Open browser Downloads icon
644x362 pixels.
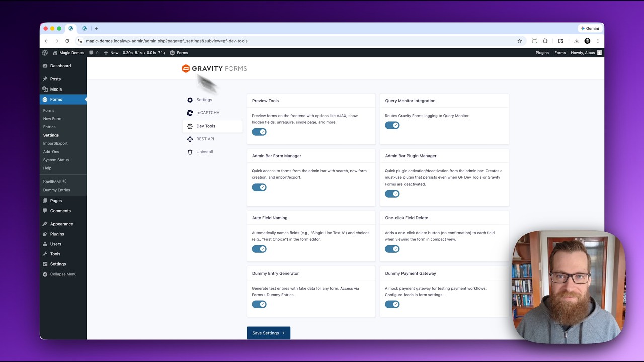pos(577,41)
